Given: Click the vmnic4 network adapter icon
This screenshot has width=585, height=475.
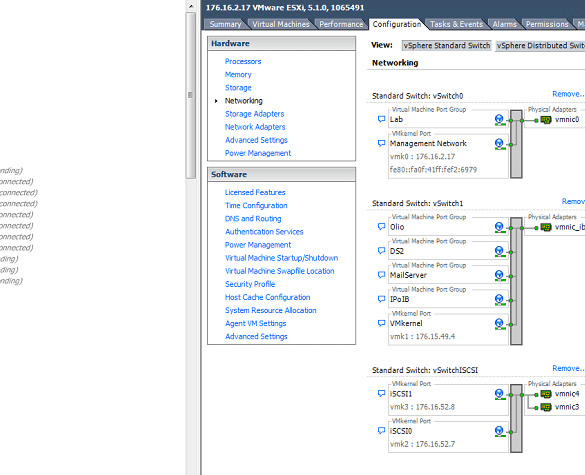Looking at the screenshot, I should (x=546, y=394).
